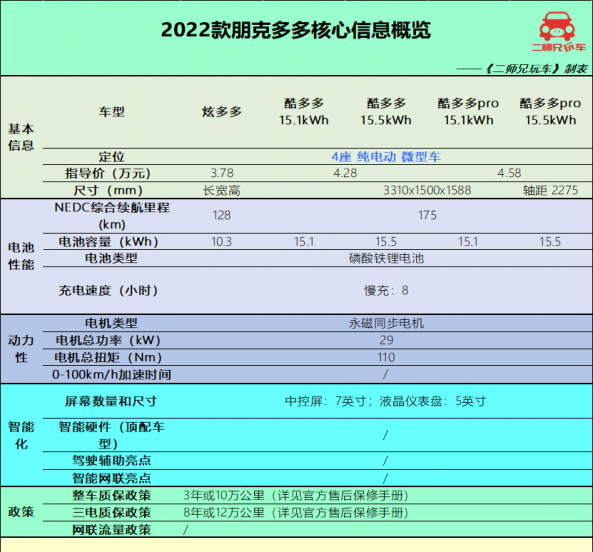Select the 电池容量（kWh）row label
Viewport: 593px width, 552px height.
point(108,242)
